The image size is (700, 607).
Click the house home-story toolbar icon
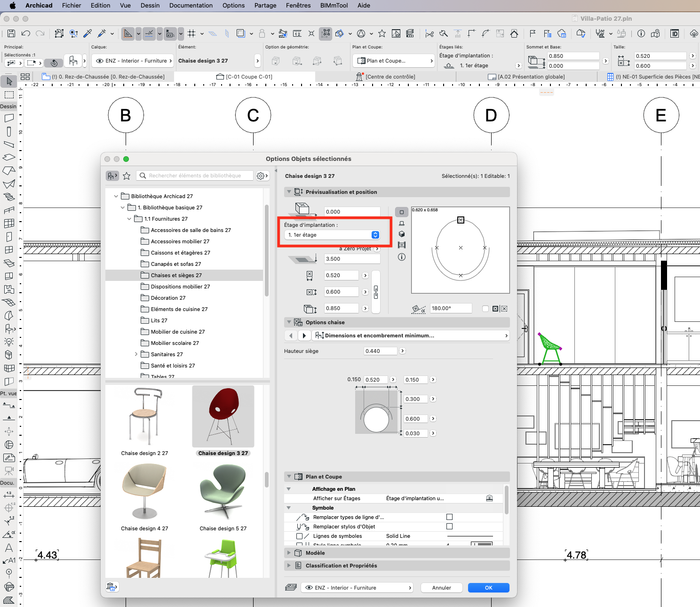[x=514, y=33]
